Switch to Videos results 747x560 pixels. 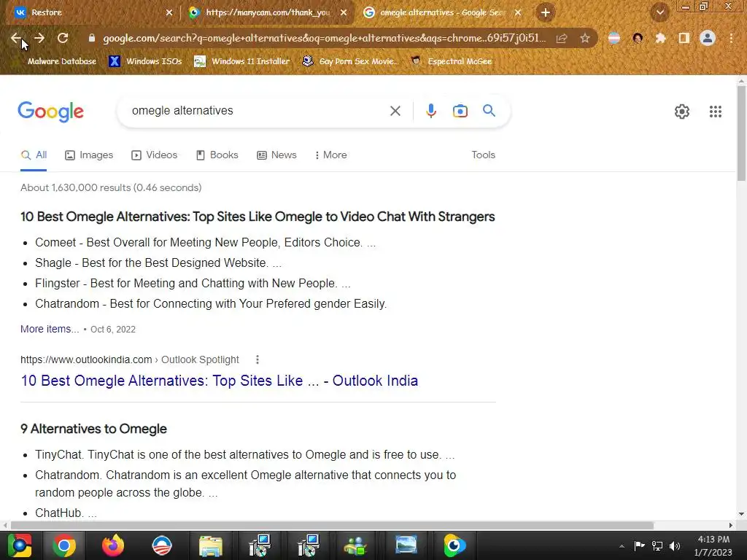tap(155, 155)
